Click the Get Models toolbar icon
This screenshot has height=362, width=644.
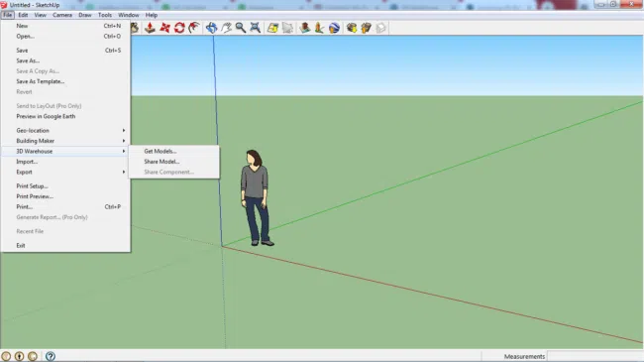click(352, 28)
